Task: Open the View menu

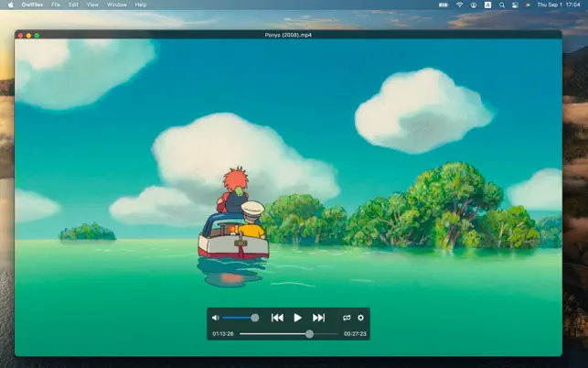Action: [92, 5]
